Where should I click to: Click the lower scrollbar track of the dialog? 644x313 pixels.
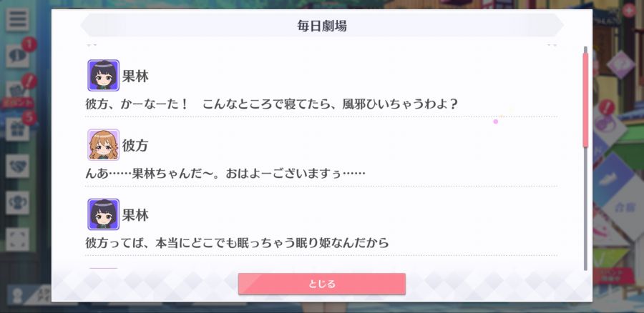click(585, 209)
